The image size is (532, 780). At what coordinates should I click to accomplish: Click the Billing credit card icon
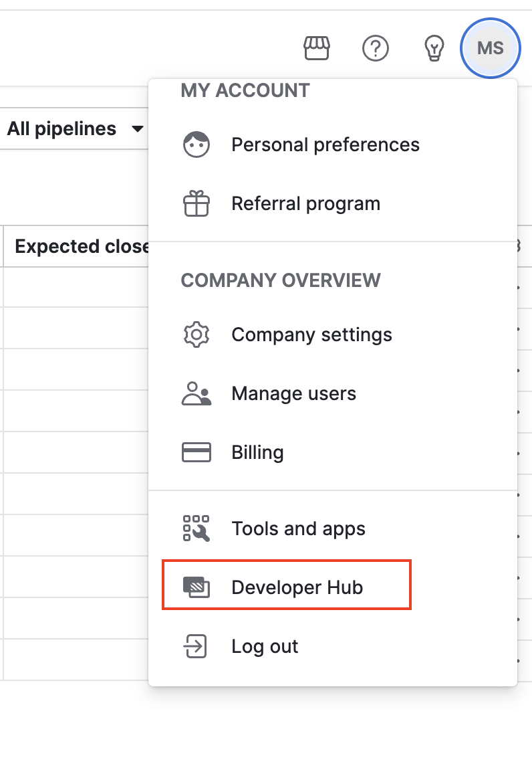point(196,452)
